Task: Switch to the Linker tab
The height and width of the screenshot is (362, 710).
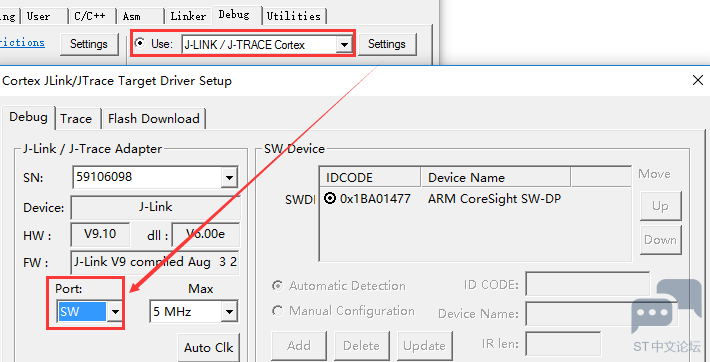Action: 188,17
